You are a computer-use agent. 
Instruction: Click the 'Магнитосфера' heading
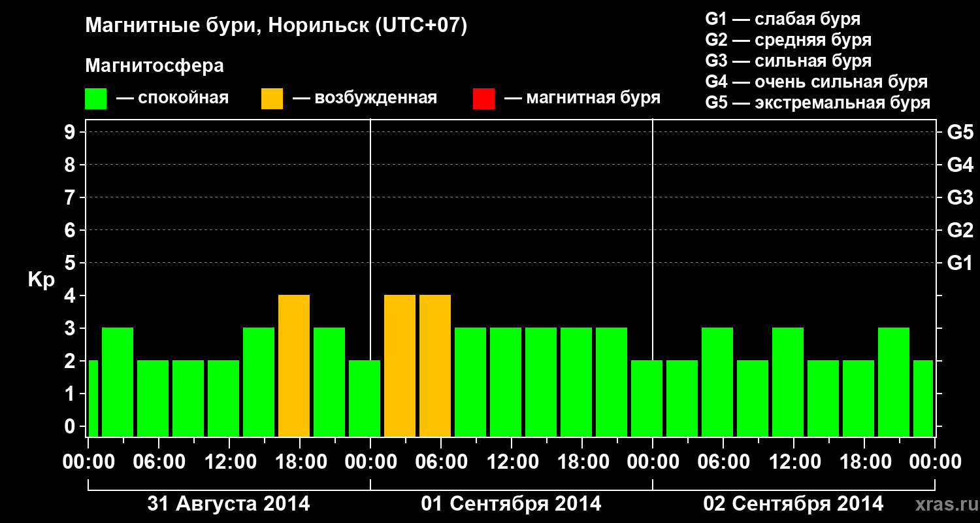point(155,66)
